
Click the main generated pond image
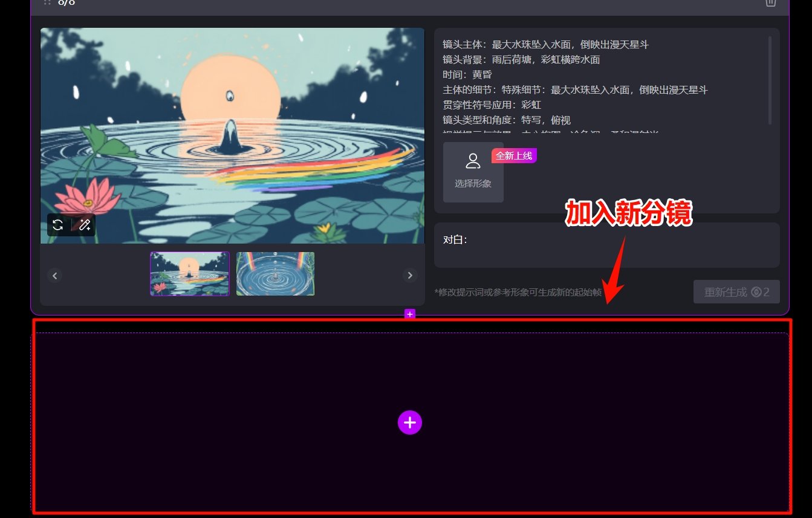coord(233,136)
